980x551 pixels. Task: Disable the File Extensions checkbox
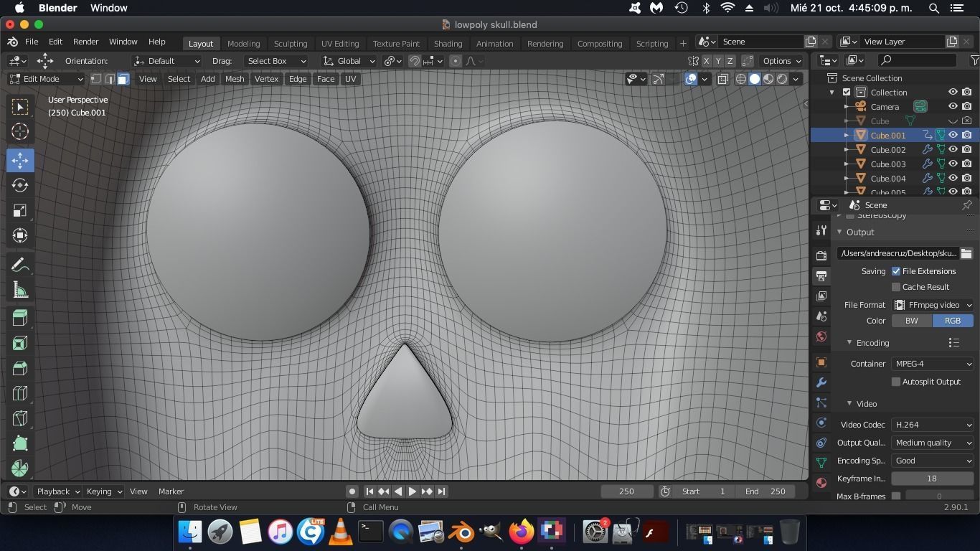[x=896, y=271]
